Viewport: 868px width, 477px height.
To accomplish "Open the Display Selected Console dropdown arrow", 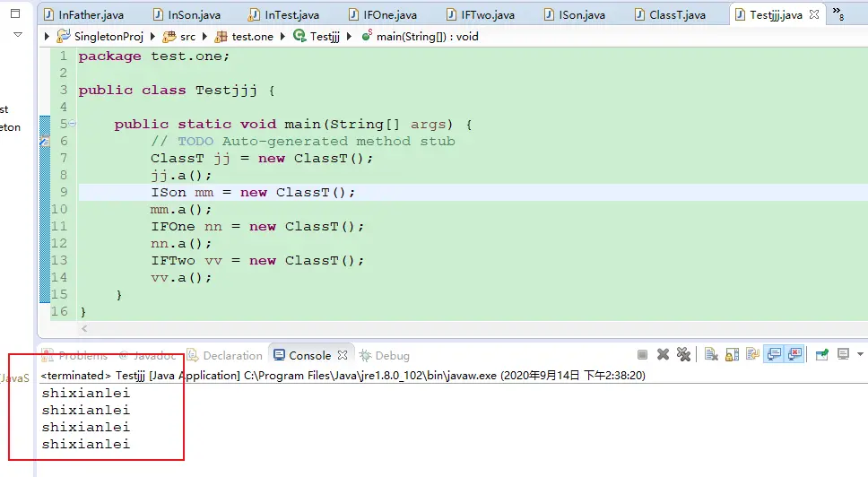I will pos(861,355).
